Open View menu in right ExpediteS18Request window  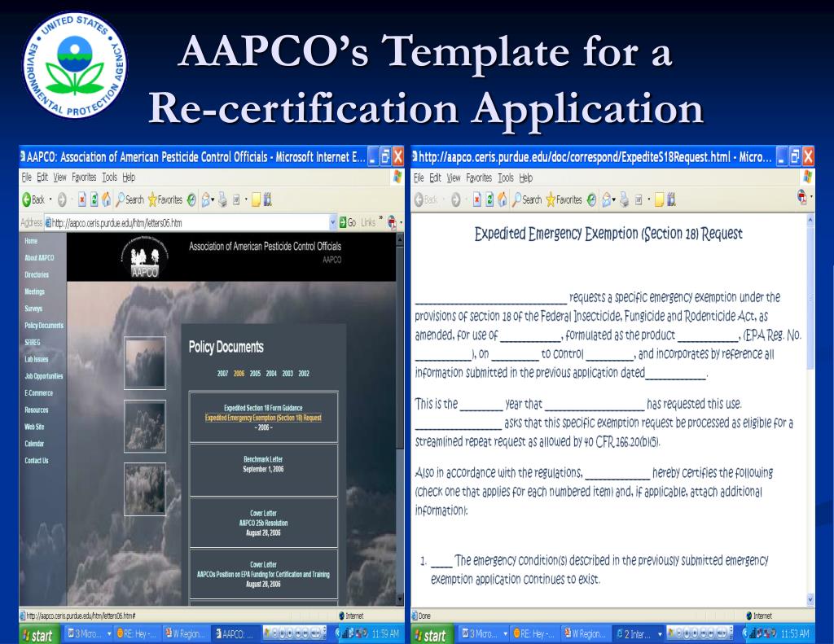[x=453, y=177]
